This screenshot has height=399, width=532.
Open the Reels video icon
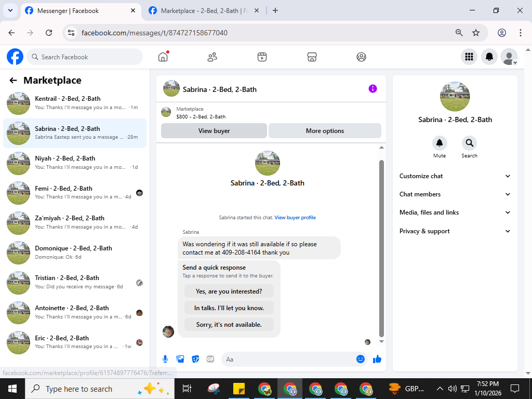coord(262,57)
